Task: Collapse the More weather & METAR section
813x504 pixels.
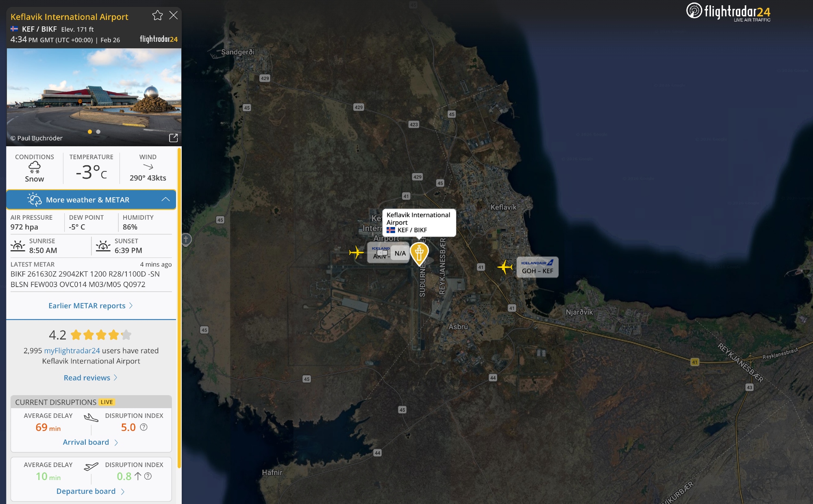Action: pos(165,199)
